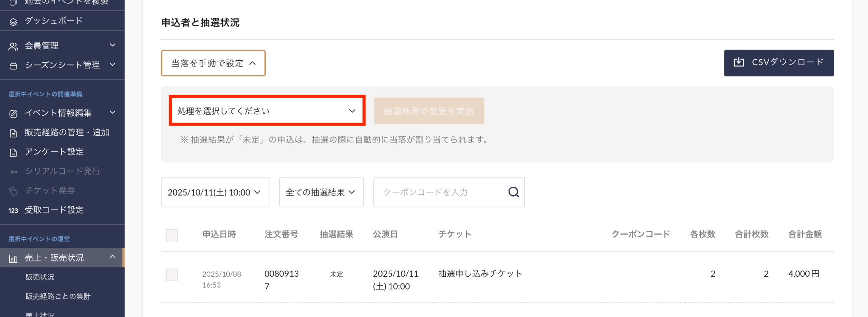Check the box for order 00809137

coord(172,275)
